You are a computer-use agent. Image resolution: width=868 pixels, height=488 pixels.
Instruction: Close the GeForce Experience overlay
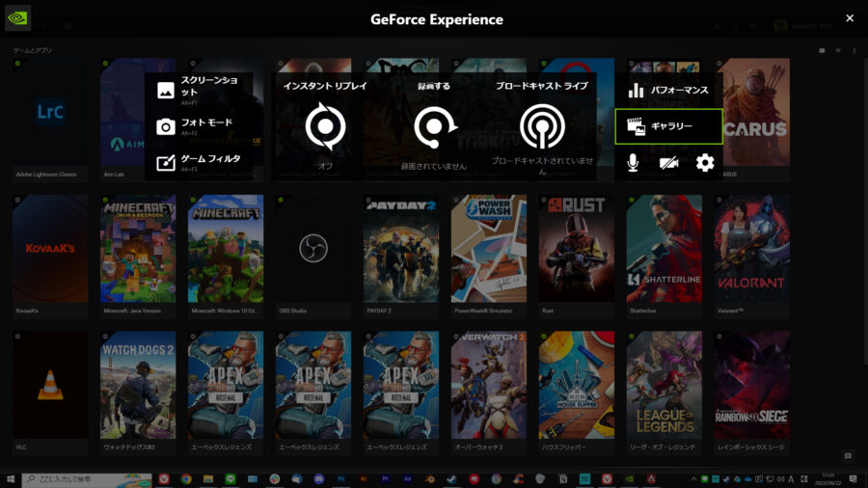click(850, 18)
